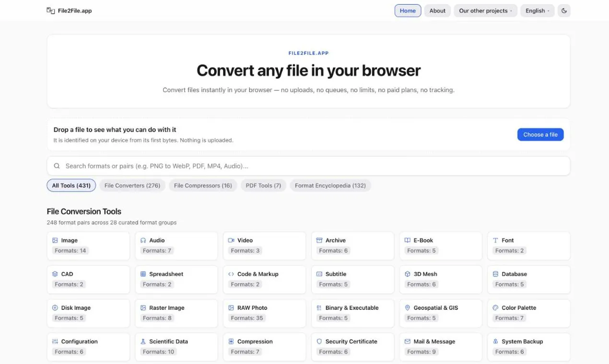
Task: Open the Spreadsheet grid icon
Action: tap(143, 274)
